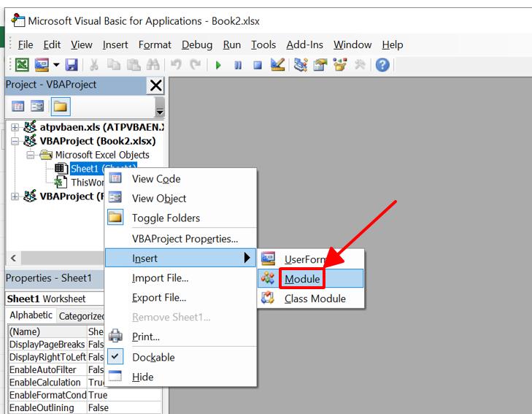
Task: Switch to the Categorized properties tab
Action: coord(82,316)
